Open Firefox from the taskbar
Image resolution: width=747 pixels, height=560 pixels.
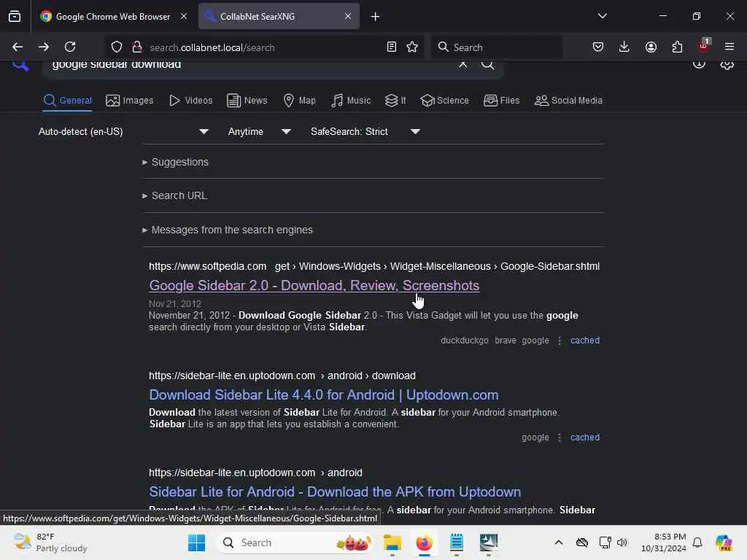424,542
